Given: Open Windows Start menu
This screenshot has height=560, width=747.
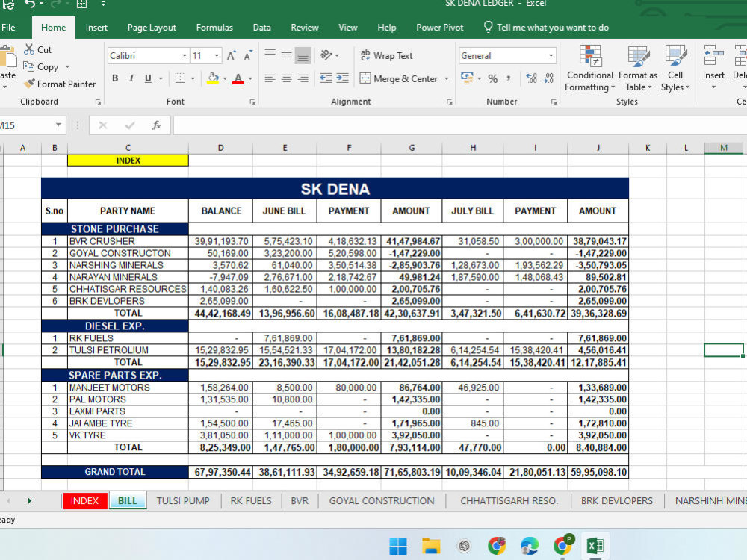Looking at the screenshot, I should click(398, 546).
